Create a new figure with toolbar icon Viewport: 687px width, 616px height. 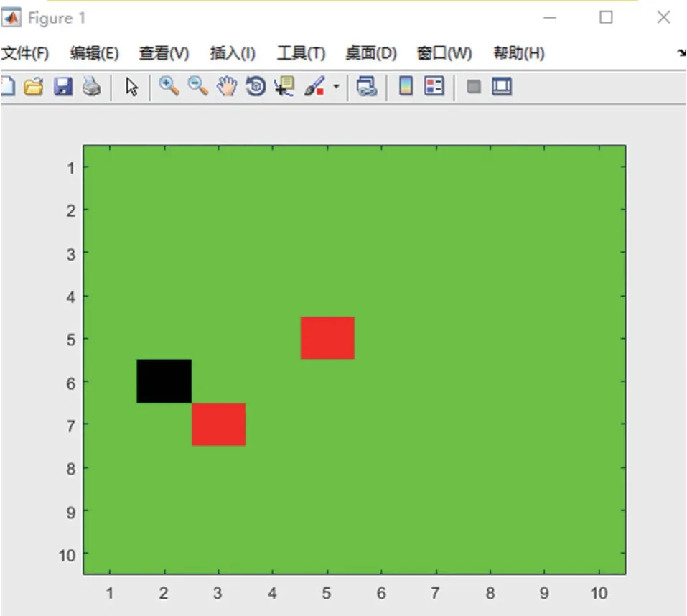[x=7, y=86]
